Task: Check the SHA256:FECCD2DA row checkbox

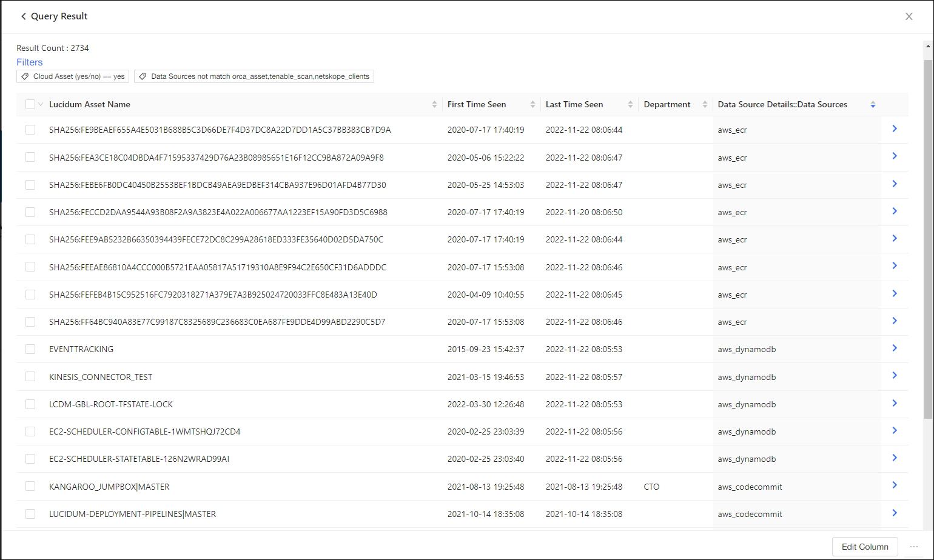Action: pos(30,212)
